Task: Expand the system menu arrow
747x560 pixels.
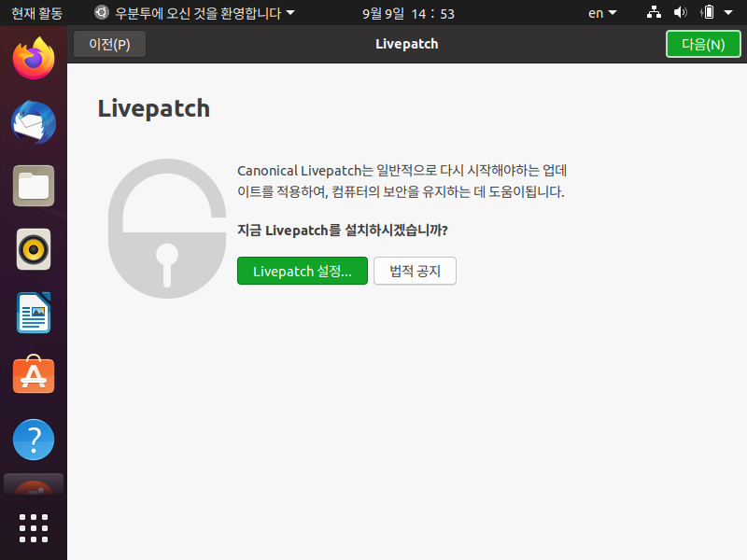Action: pyautogui.click(x=728, y=13)
